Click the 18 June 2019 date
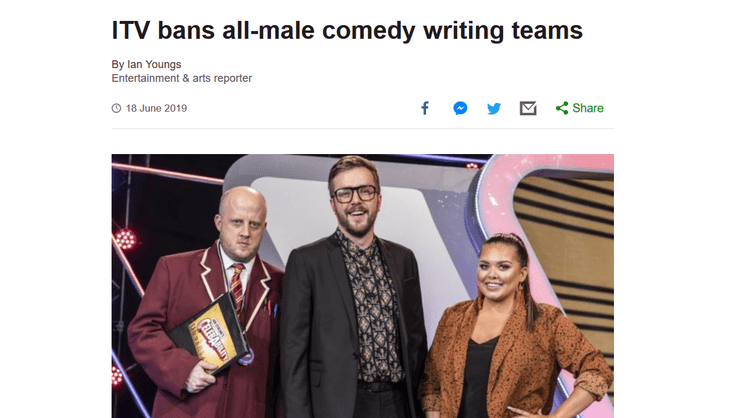The height and width of the screenshot is (418, 750). pos(156,109)
